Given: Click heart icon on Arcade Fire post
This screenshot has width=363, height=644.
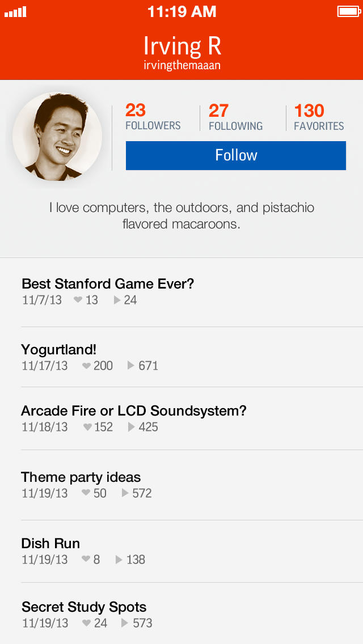Looking at the screenshot, I should [x=88, y=427].
